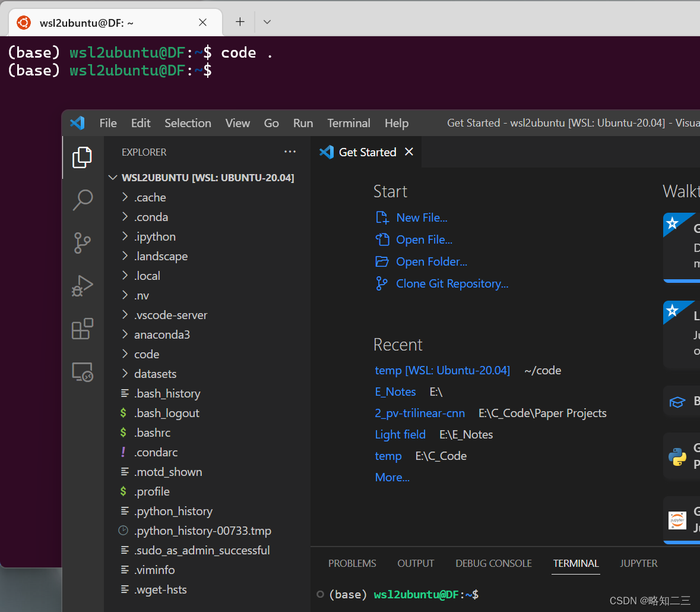
Task: Open recent Light field folder
Action: (x=400, y=435)
